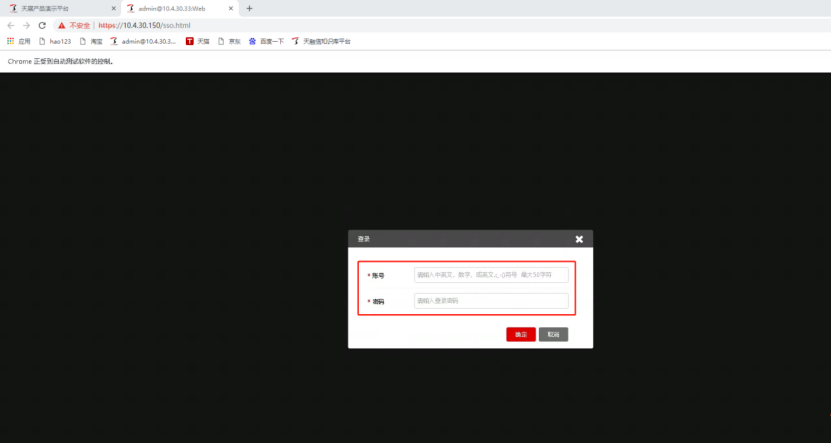Screen dimensions: 831x443
Task: Select the admin@10.4.30.33:Web tab
Action: click(x=170, y=8)
